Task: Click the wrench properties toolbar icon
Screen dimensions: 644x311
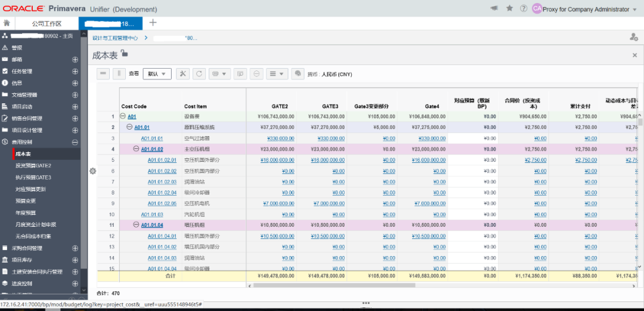Action: point(183,73)
